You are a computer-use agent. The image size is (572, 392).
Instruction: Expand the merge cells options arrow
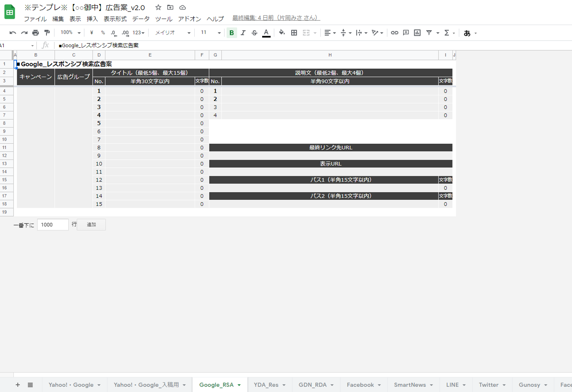pos(315,33)
